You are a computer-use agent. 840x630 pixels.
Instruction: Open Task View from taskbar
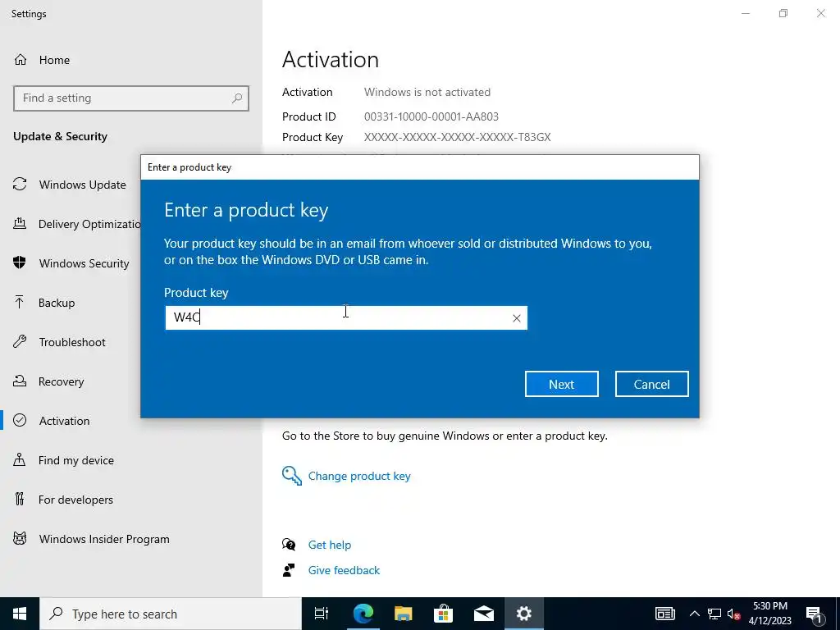pos(322,614)
